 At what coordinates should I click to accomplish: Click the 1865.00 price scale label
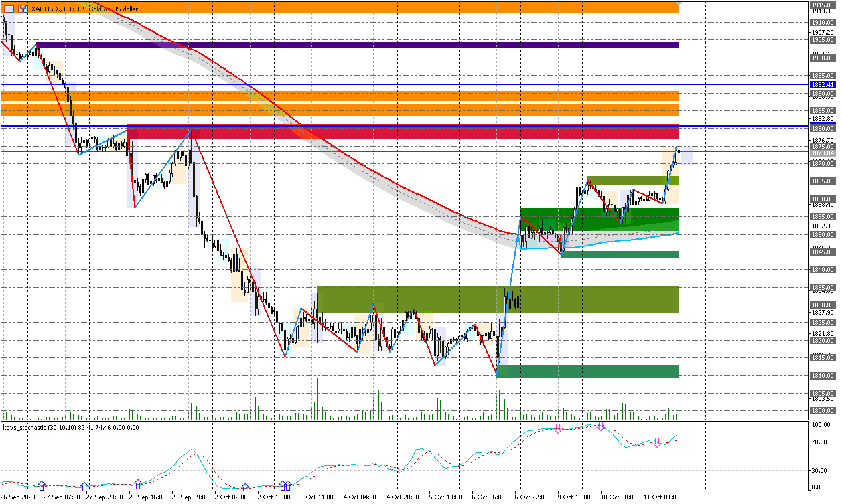822,181
